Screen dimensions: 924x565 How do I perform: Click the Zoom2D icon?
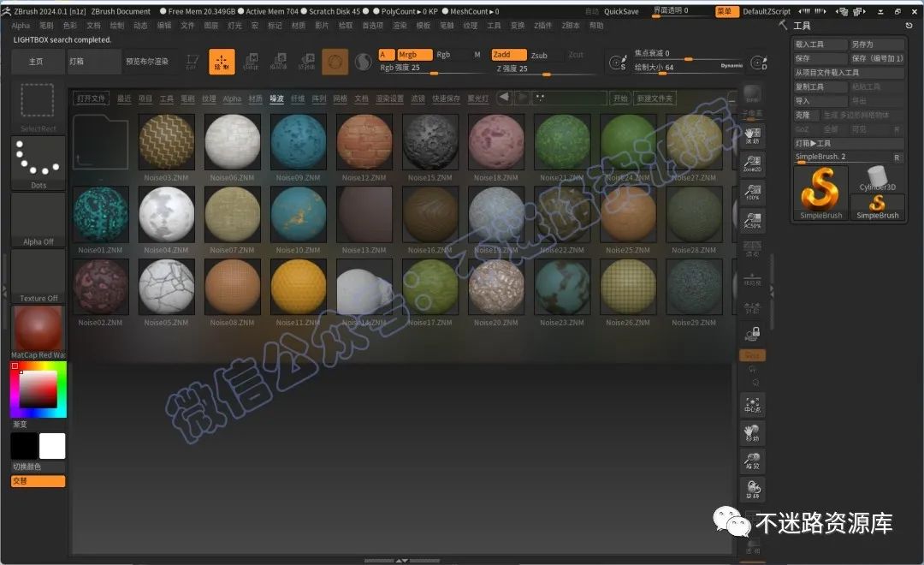tap(753, 164)
